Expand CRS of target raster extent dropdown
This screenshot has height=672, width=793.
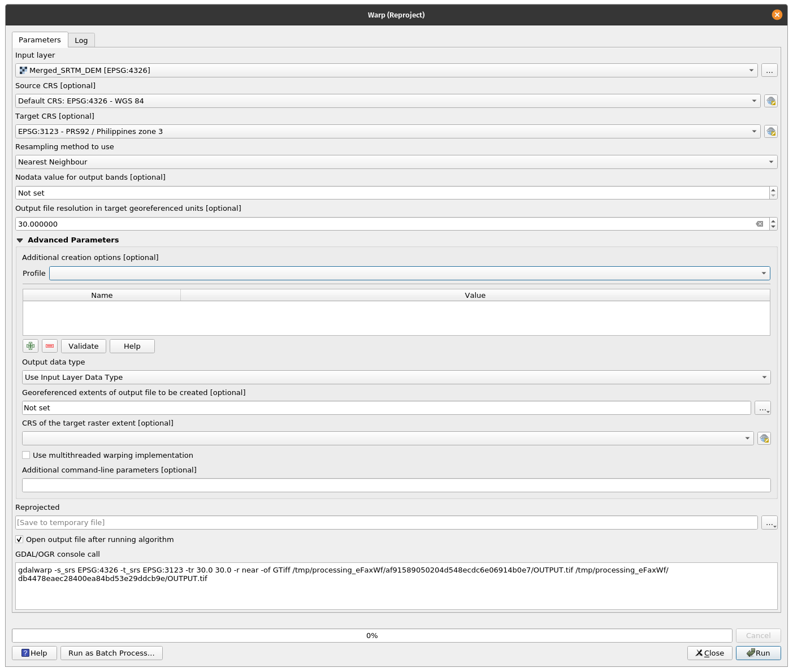[388, 439]
